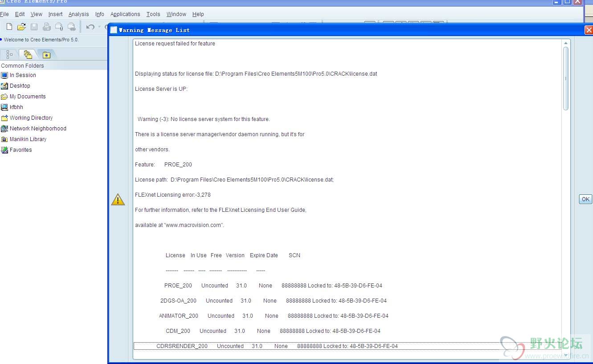Screen dimensions: 593x364
Task: Click the message list scrollbar up arrow
Action: click(x=566, y=43)
